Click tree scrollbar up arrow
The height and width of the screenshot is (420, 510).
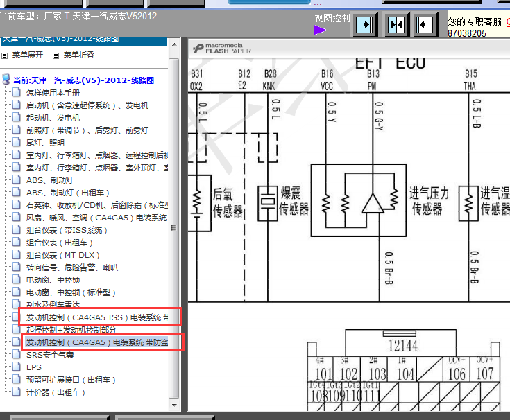[x=174, y=44]
